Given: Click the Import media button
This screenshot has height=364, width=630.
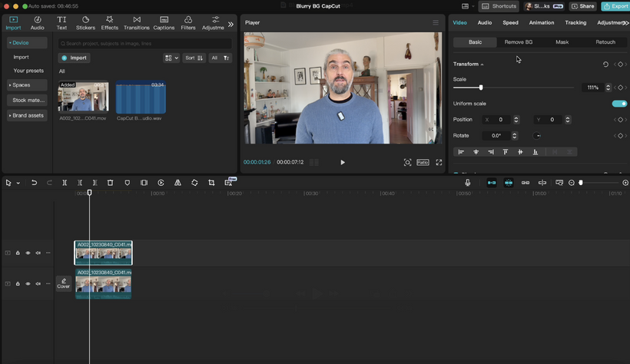Looking at the screenshot, I should tap(75, 58).
